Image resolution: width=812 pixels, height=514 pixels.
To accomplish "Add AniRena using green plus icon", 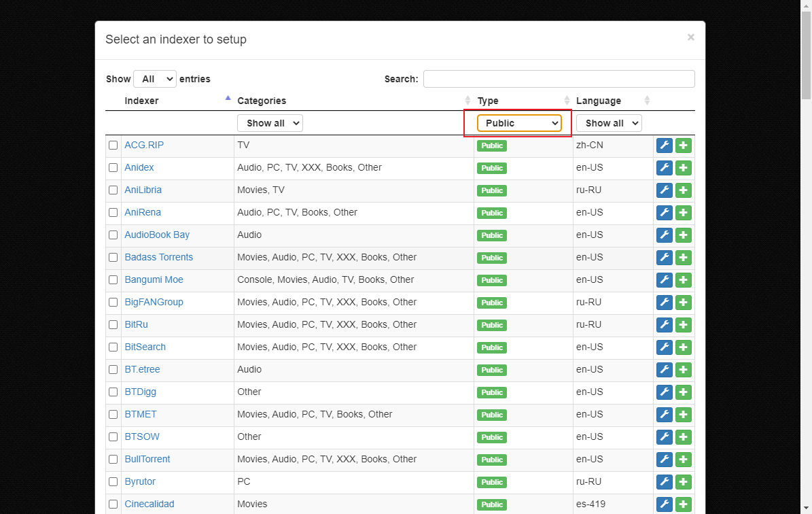I will 684,213.
